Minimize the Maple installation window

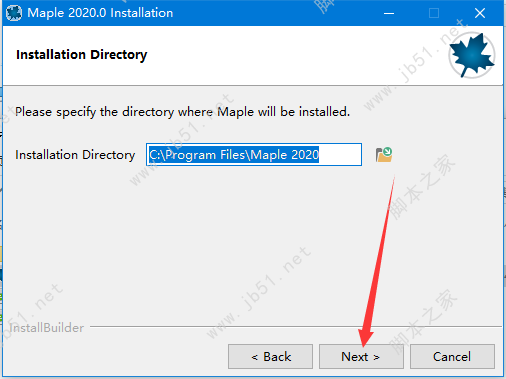pyautogui.click(x=389, y=13)
